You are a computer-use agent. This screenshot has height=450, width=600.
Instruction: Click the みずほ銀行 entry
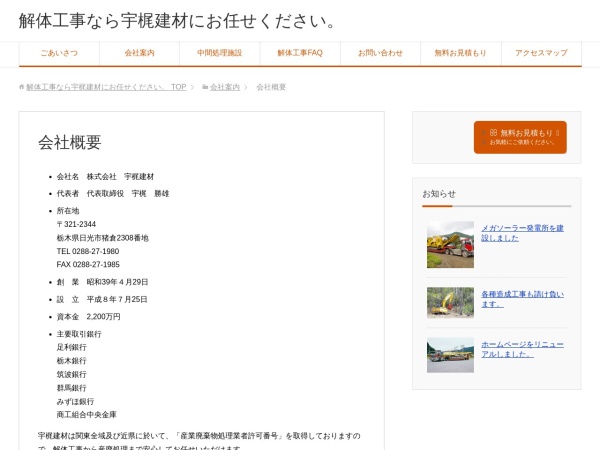tap(75, 401)
